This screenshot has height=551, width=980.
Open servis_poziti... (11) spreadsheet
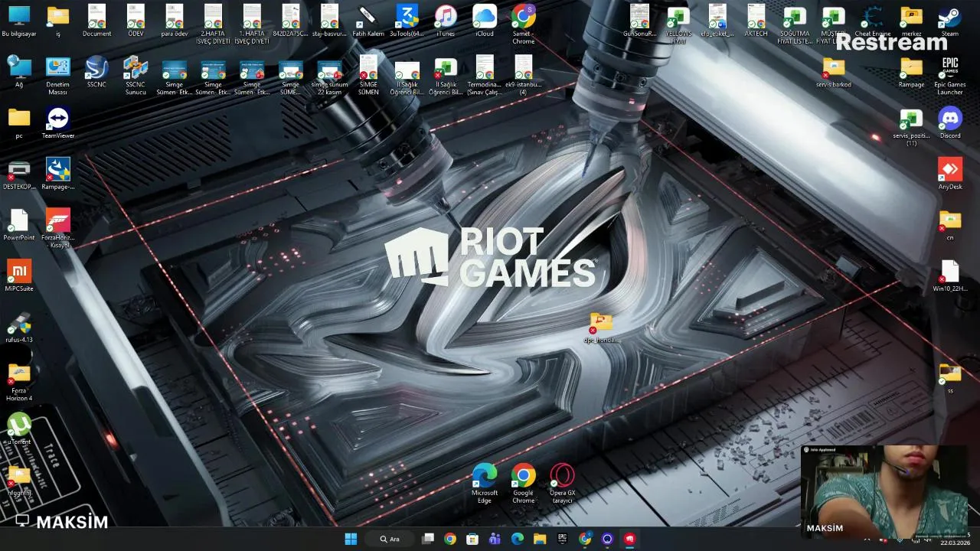click(911, 127)
